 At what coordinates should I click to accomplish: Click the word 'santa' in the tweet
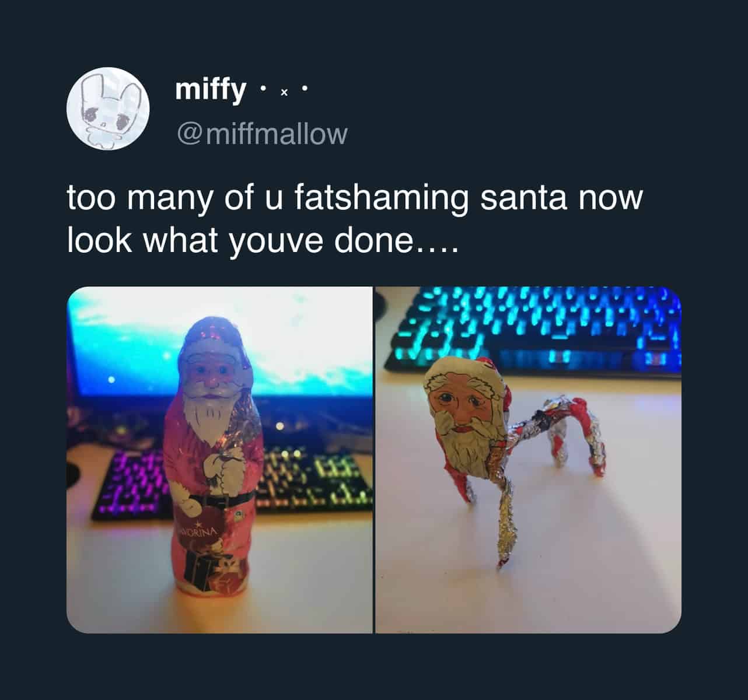(523, 198)
